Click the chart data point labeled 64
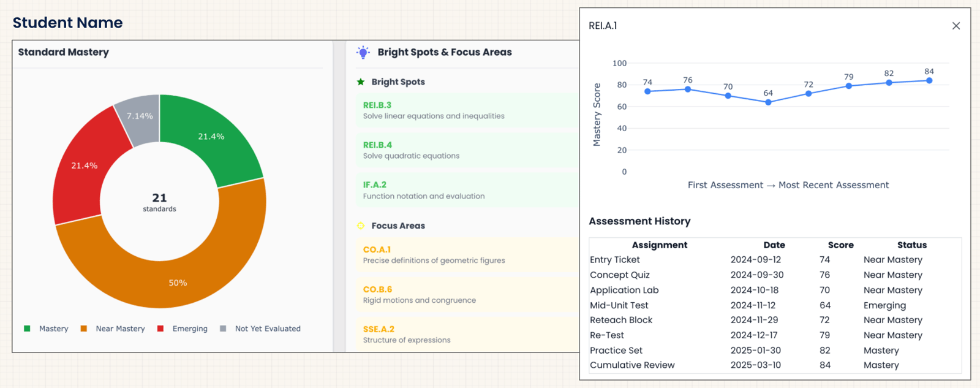Screen dimensions: 980x388 click(768, 102)
